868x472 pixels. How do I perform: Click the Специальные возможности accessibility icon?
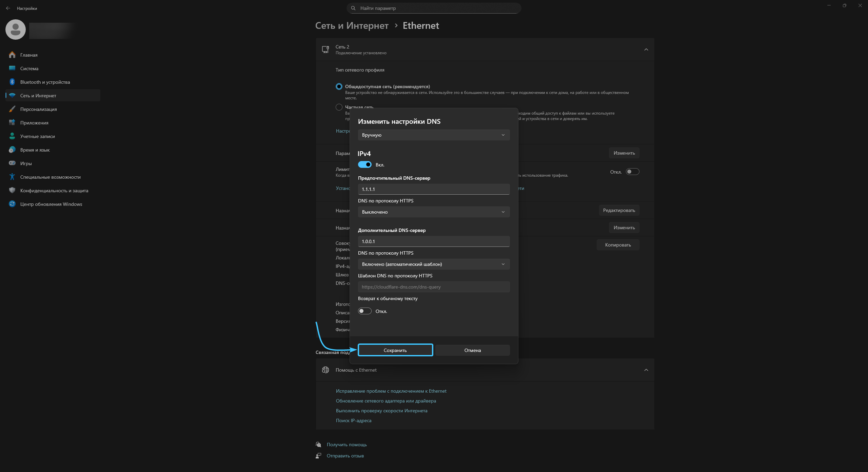coord(12,177)
